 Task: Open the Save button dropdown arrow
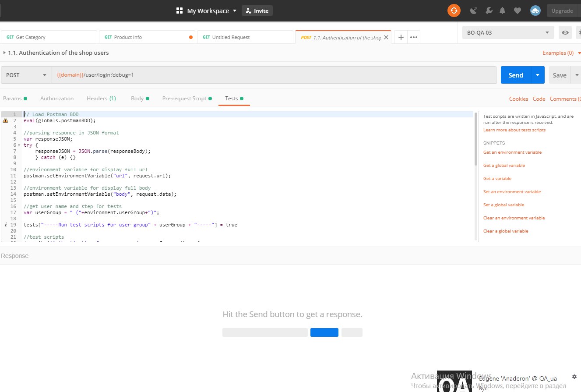point(576,75)
